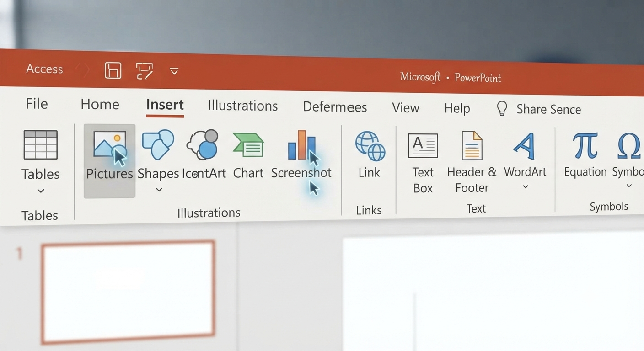This screenshot has height=351, width=644.
Task: Open the Help tab
Action: [457, 108]
